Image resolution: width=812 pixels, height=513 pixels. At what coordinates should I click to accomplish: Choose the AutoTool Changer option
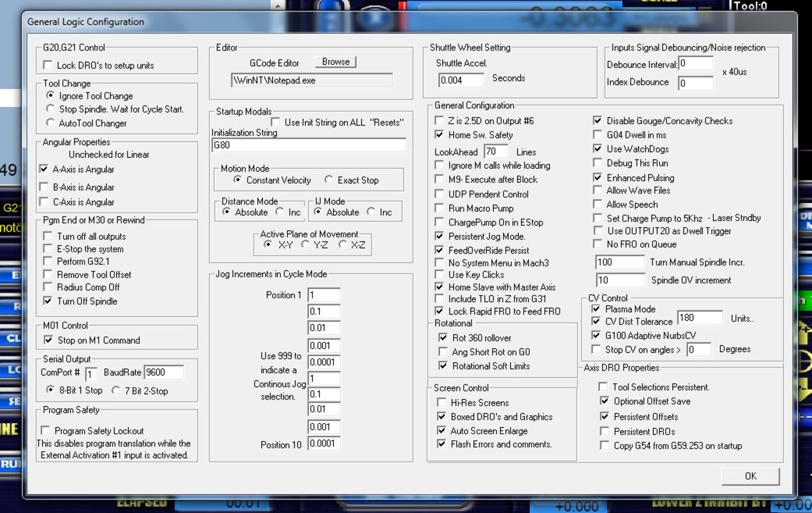click(50, 123)
